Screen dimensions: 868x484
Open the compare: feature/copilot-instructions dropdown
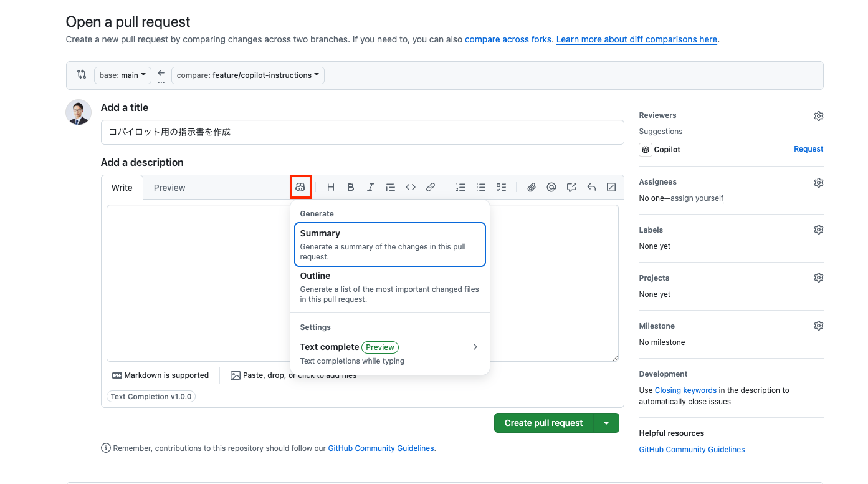[248, 75]
